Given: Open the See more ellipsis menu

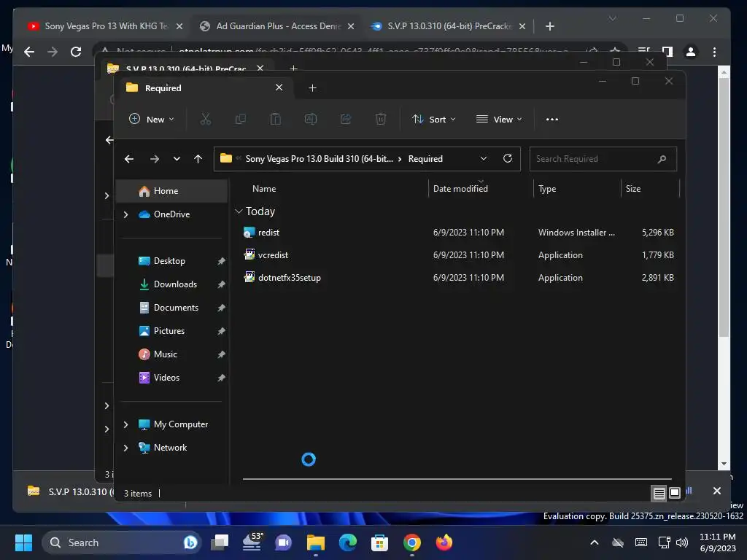Looking at the screenshot, I should [552, 119].
